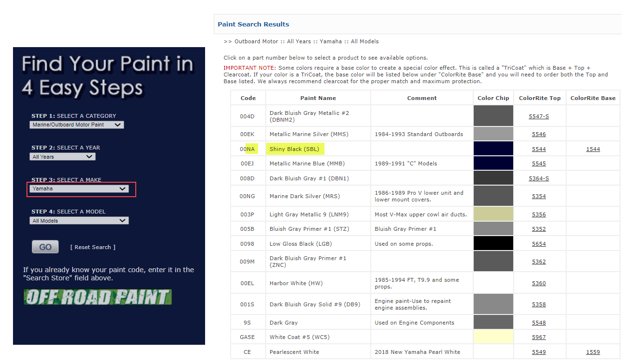622x364 pixels.
Task: Click the Dark Bluish Gray Metallic #2 color chip
Action: (493, 116)
